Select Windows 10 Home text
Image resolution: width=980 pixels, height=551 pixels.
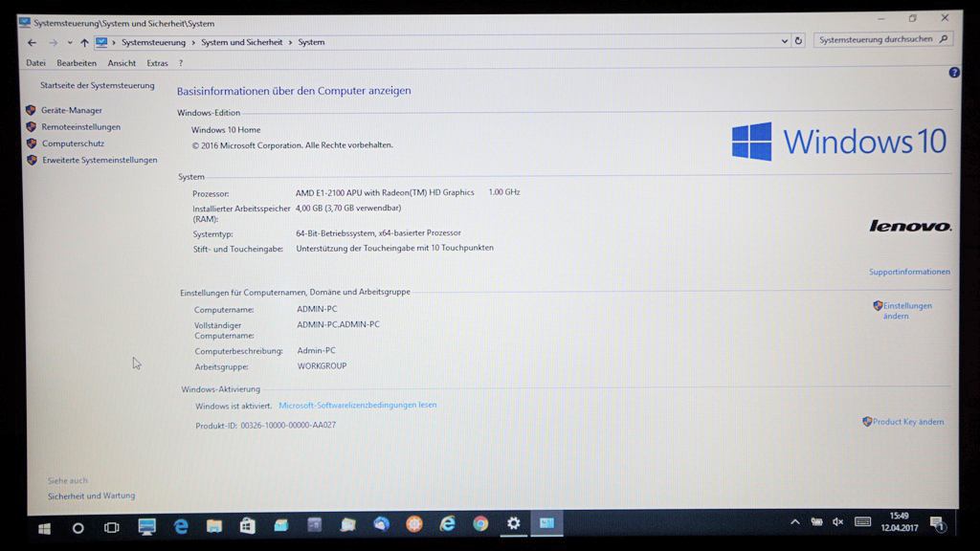(226, 130)
